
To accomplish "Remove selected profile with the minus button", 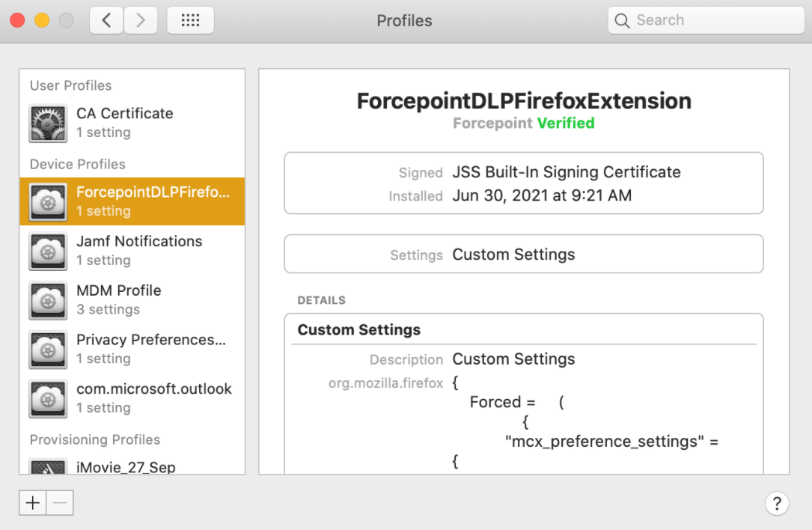I will pyautogui.click(x=58, y=502).
